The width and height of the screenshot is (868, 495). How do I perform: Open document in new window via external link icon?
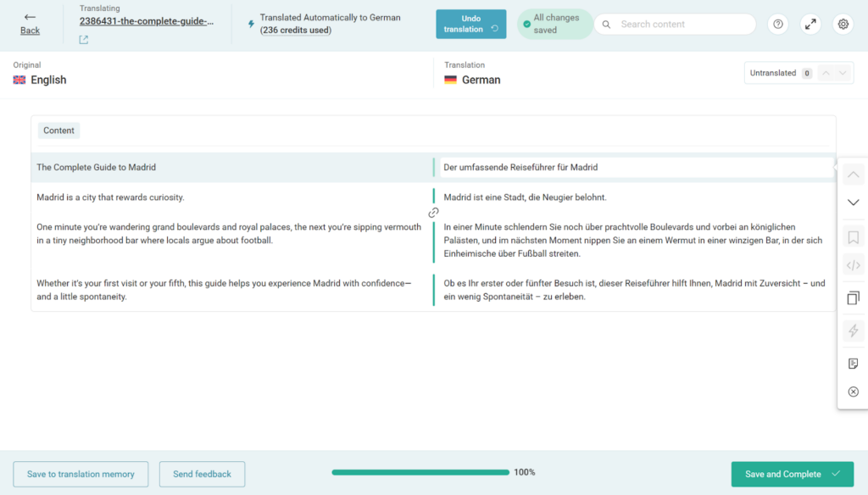click(83, 39)
